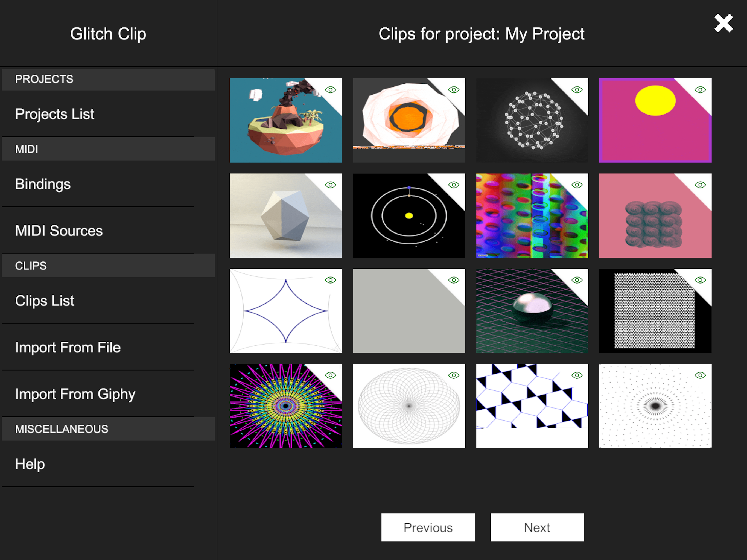
Task: Click eye icon on magenta yellow circle clip
Action: [700, 89]
